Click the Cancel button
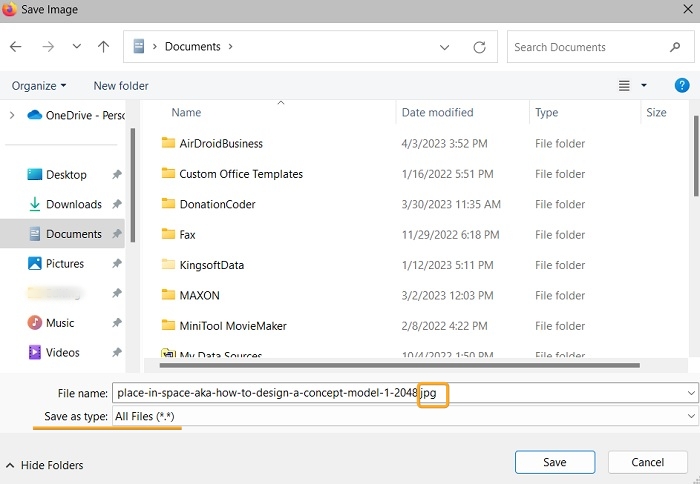 pyautogui.click(x=647, y=462)
